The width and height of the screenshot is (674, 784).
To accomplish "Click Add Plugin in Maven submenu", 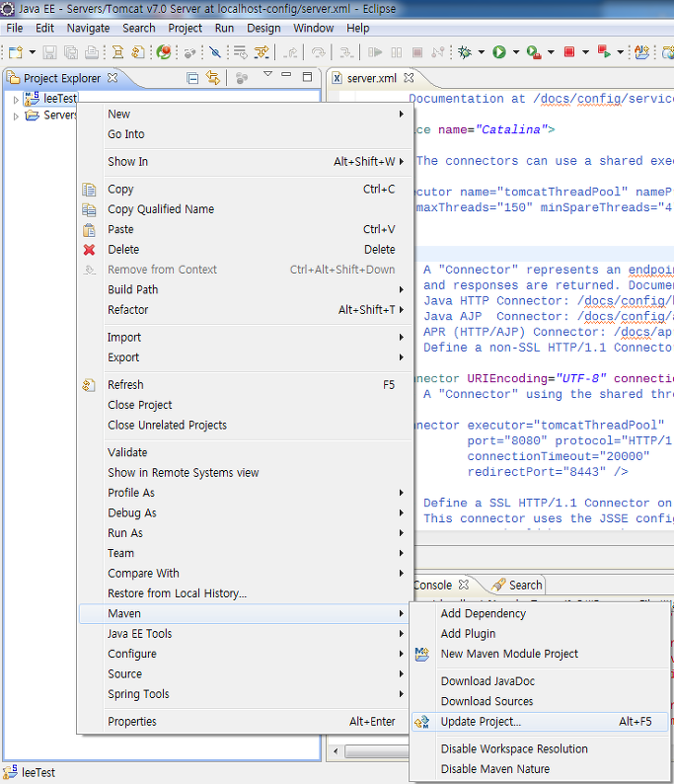I will pos(540,634).
